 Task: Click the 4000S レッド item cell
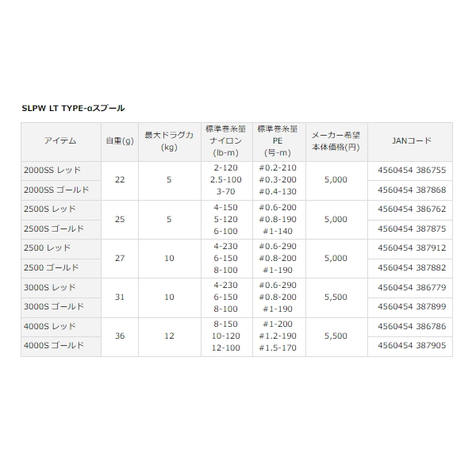tap(61, 327)
